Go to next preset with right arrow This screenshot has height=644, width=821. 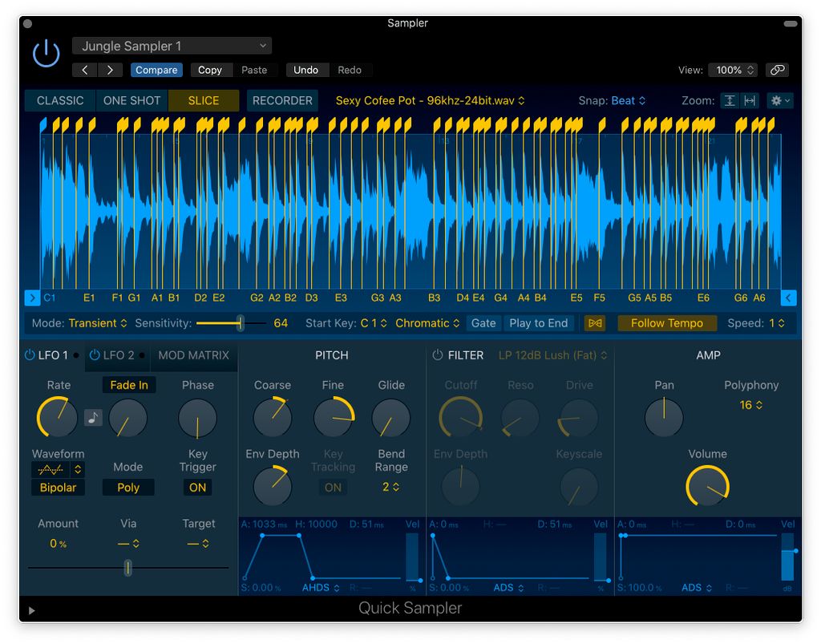click(110, 70)
